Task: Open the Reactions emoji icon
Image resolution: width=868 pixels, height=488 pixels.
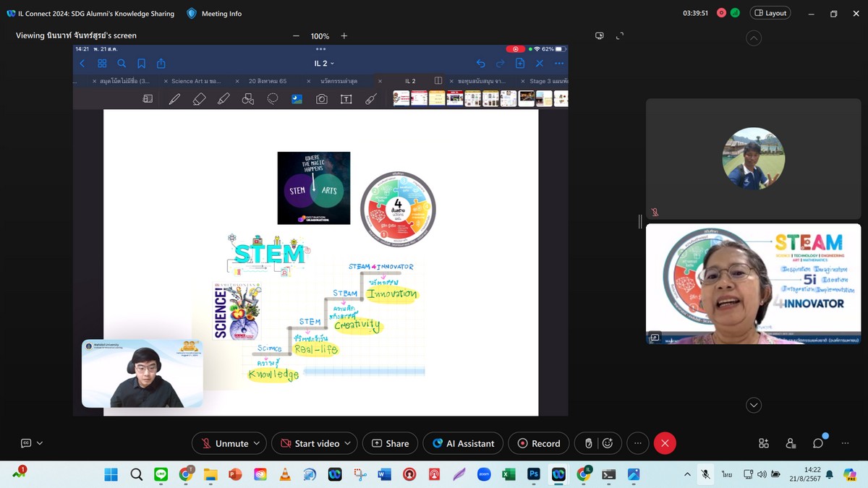Action: coord(608,443)
